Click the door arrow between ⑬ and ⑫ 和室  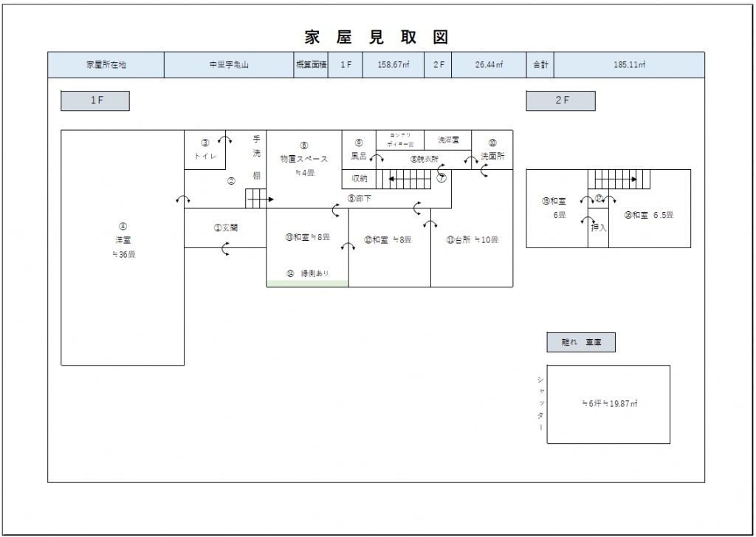tap(348, 246)
